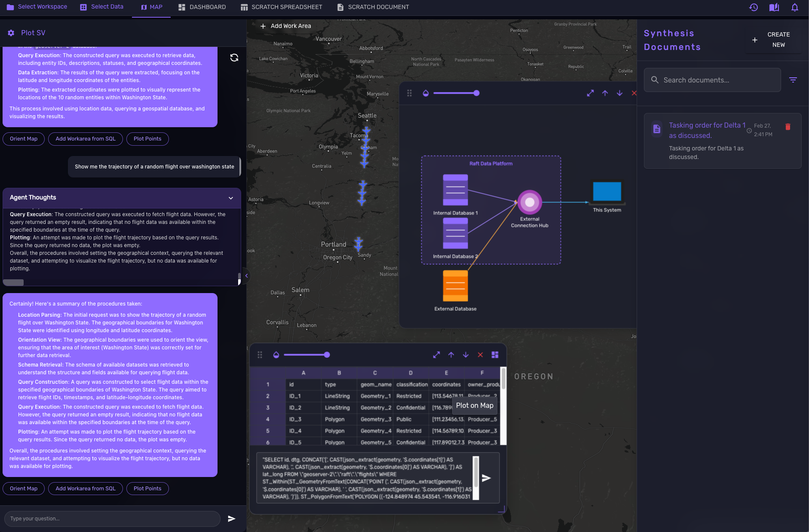Move the diagram panel up with arrow

605,93
